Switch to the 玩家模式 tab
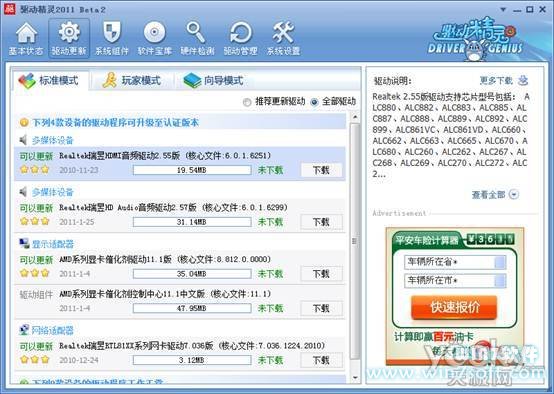This screenshot has width=554, height=394. [132, 81]
